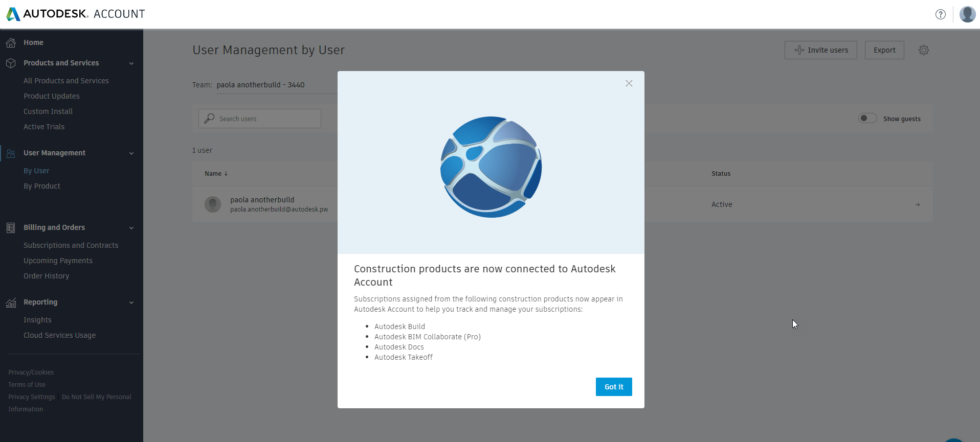Click the Autodesk Build list item

coord(399,327)
